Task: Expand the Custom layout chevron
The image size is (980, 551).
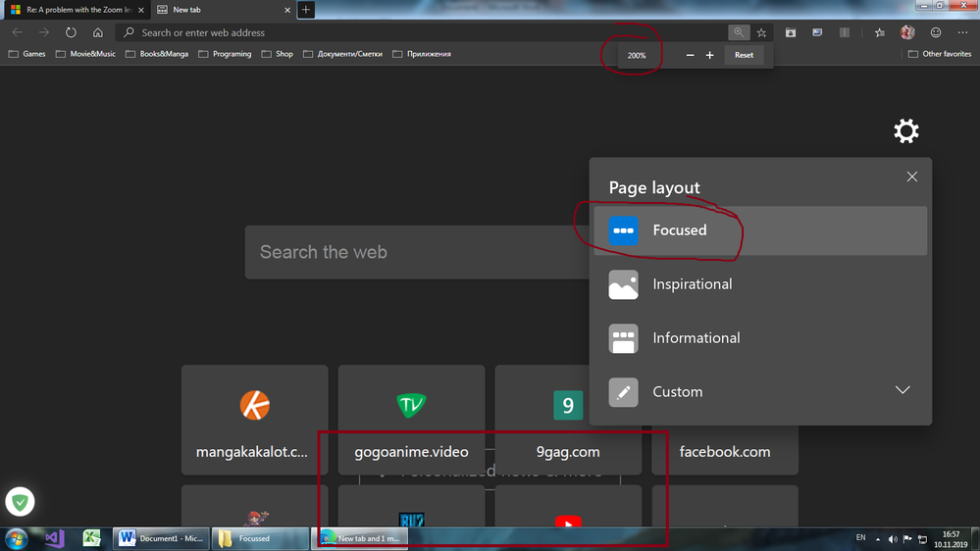Action: (903, 390)
